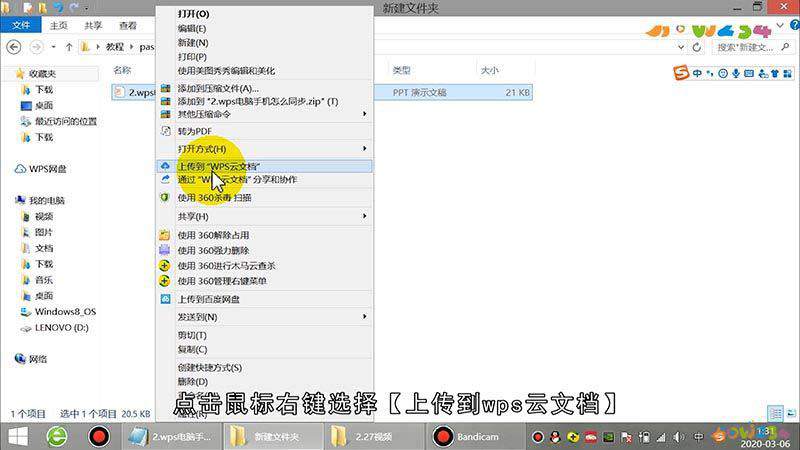Screen dimensions: 800x450
Task: Click the volume speaker tray icon
Action: pos(679,437)
